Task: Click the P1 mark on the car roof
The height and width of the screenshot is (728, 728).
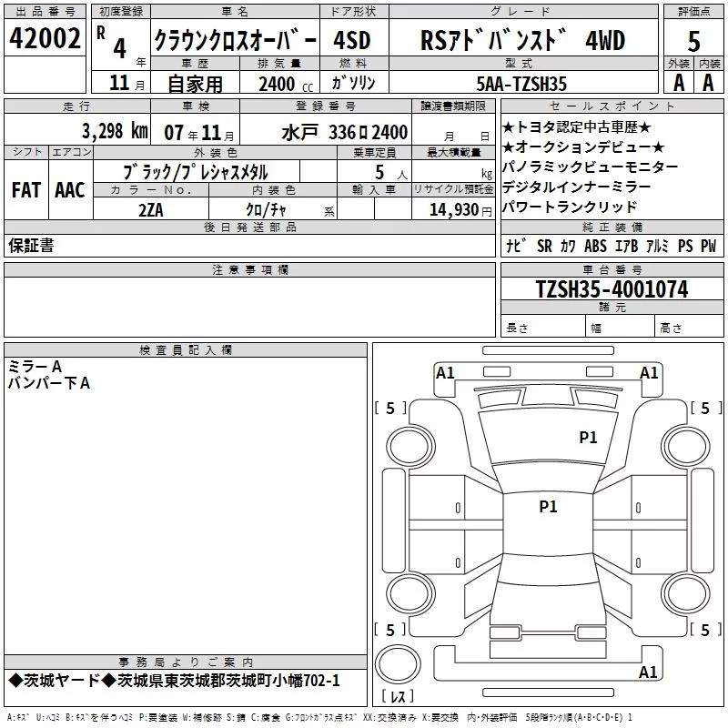Action: (x=548, y=507)
